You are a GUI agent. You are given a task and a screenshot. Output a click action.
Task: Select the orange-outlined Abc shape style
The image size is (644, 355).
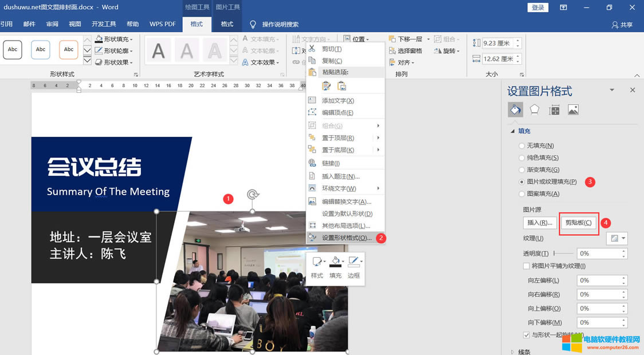[x=69, y=50]
